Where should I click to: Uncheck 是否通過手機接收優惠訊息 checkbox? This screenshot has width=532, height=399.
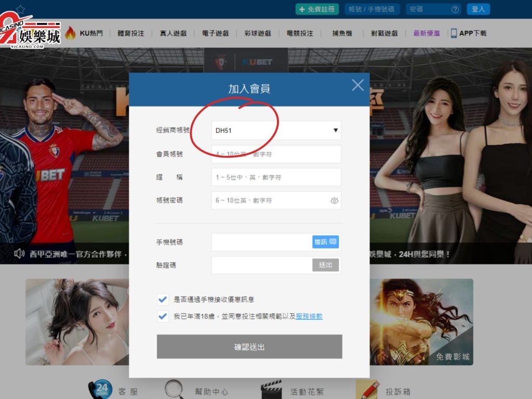pyautogui.click(x=163, y=299)
